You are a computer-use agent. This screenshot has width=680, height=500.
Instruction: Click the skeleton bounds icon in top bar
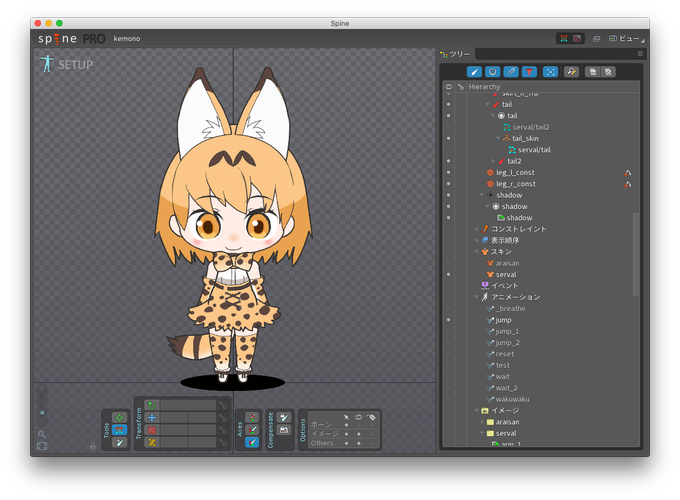pyautogui.click(x=564, y=39)
